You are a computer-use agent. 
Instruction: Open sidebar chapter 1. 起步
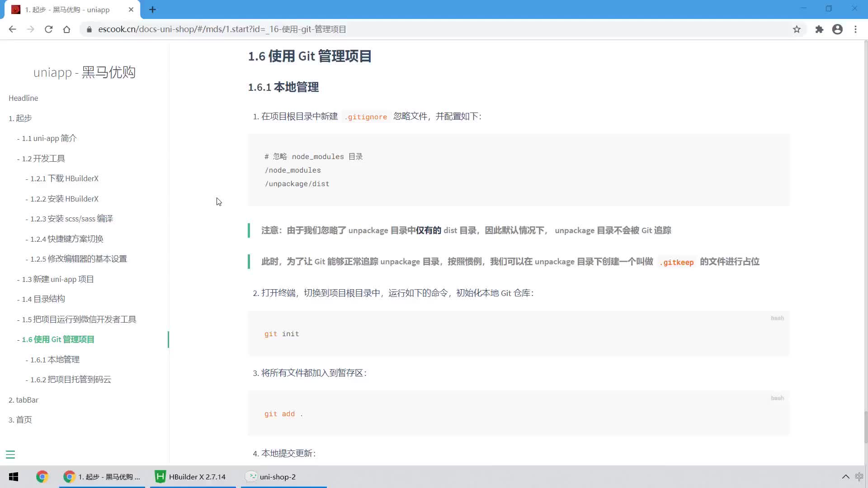tap(20, 118)
